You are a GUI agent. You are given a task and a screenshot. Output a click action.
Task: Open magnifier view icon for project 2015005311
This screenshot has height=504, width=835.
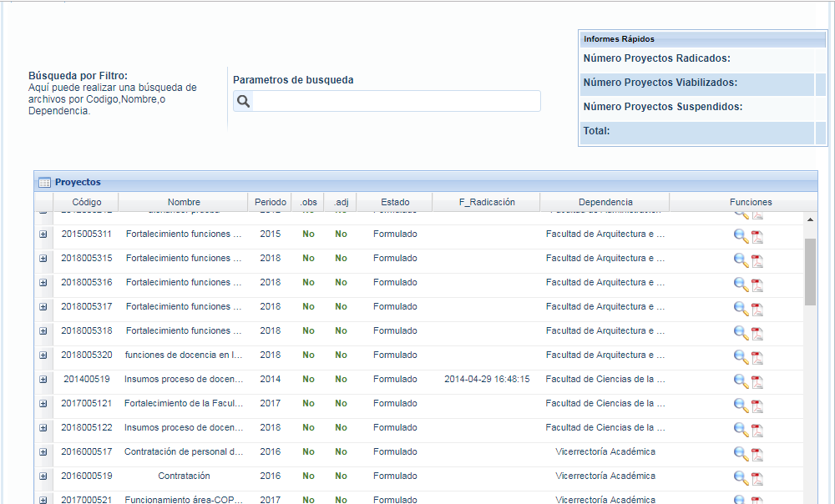(740, 235)
